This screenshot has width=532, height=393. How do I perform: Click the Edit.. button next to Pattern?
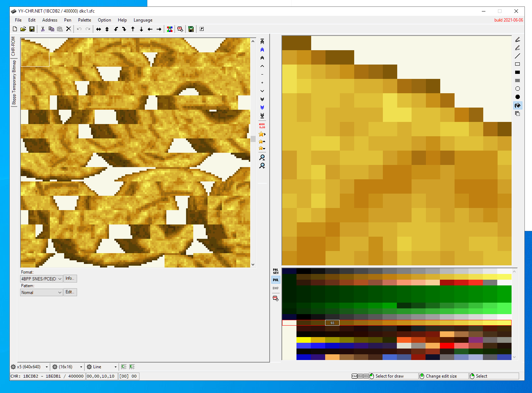coord(70,292)
